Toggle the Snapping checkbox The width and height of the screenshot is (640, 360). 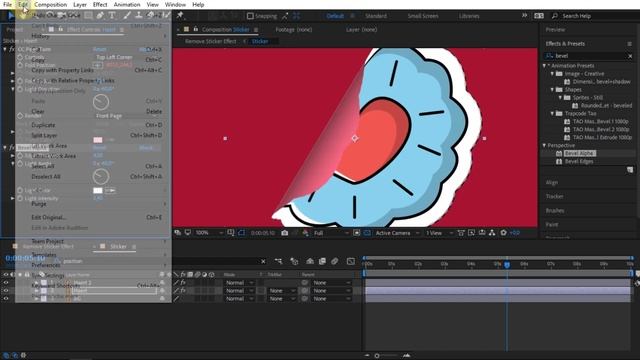tap(250, 16)
